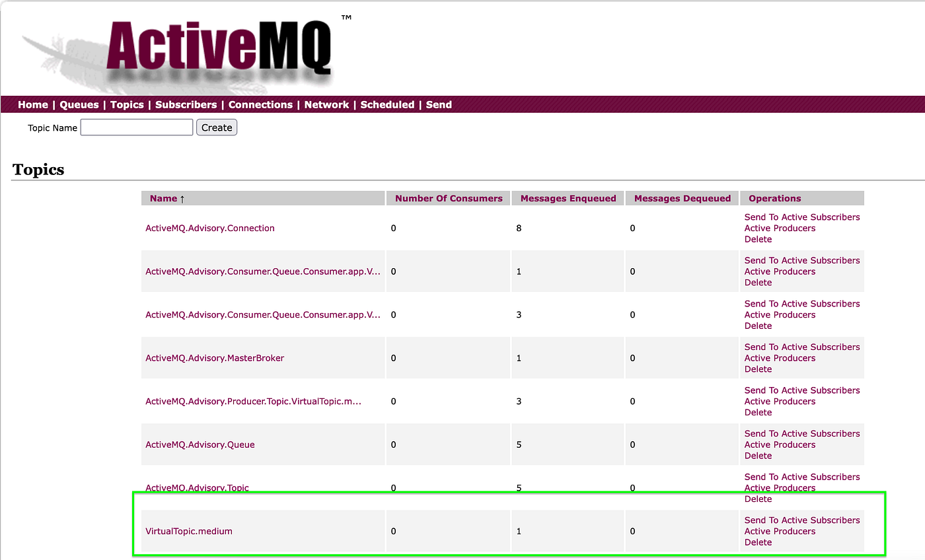Sort by Number Of Consumers column
Viewport: 925px width, 560px height.
coord(449,198)
